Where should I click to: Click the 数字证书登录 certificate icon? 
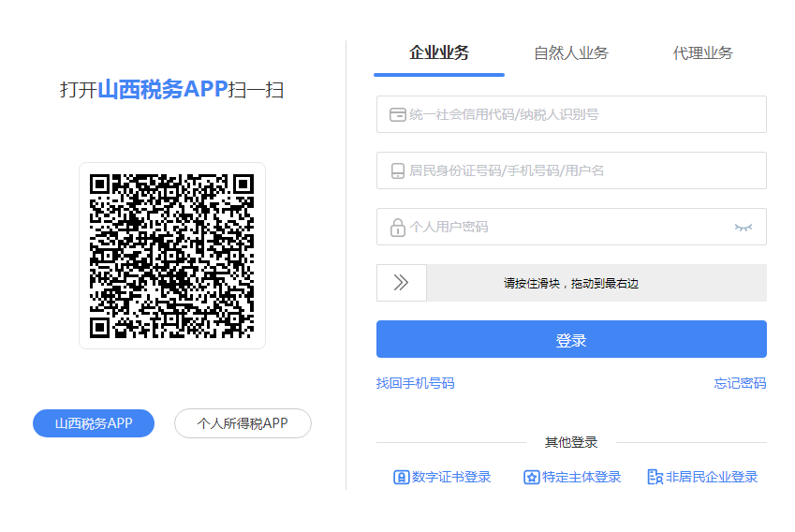click(x=401, y=478)
